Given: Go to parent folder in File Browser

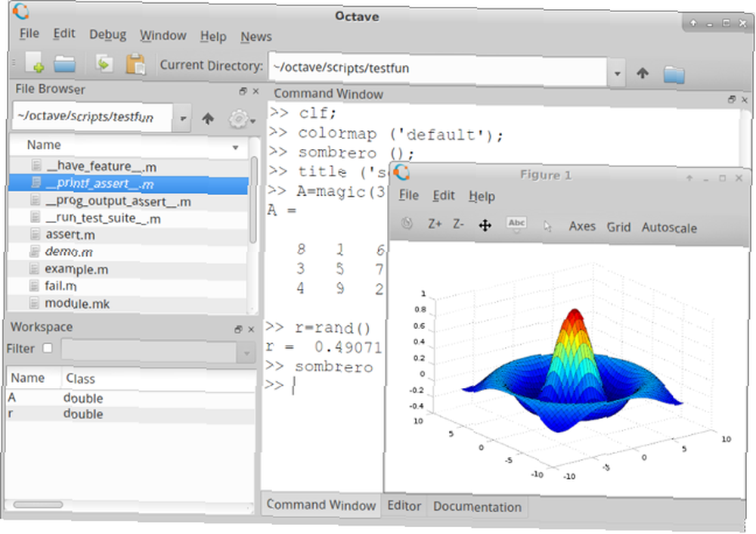Looking at the screenshot, I should tap(208, 118).
